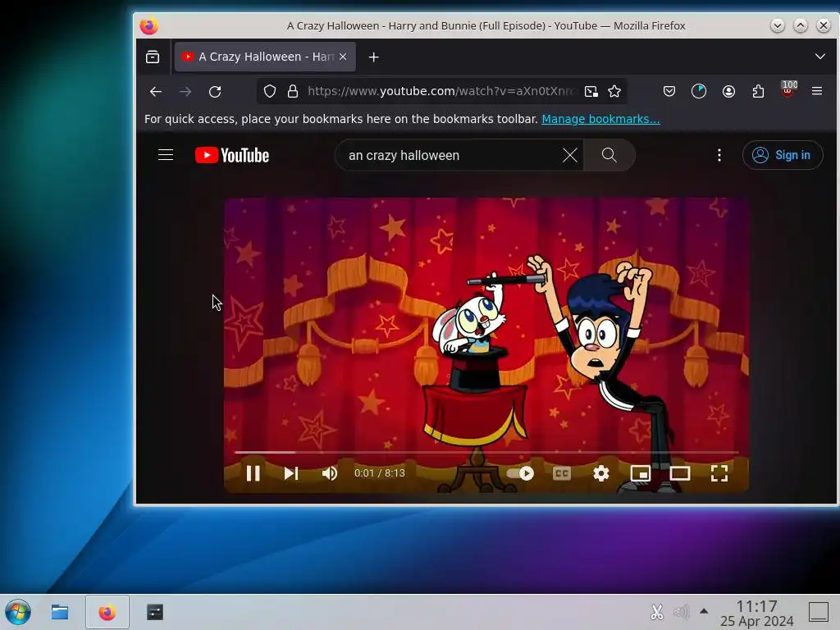Run the YouTube search with the magnifier
Image resolution: width=840 pixels, height=630 pixels.
click(x=609, y=155)
